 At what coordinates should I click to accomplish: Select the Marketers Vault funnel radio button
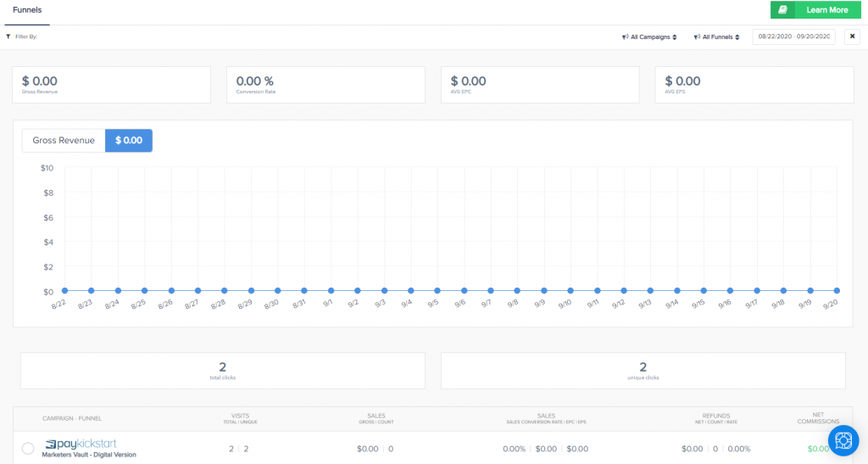tap(28, 448)
